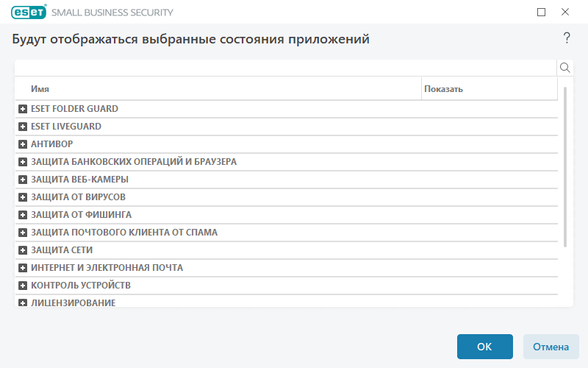Expand the АНТИВОР section
The width and height of the screenshot is (588, 368).
[23, 144]
